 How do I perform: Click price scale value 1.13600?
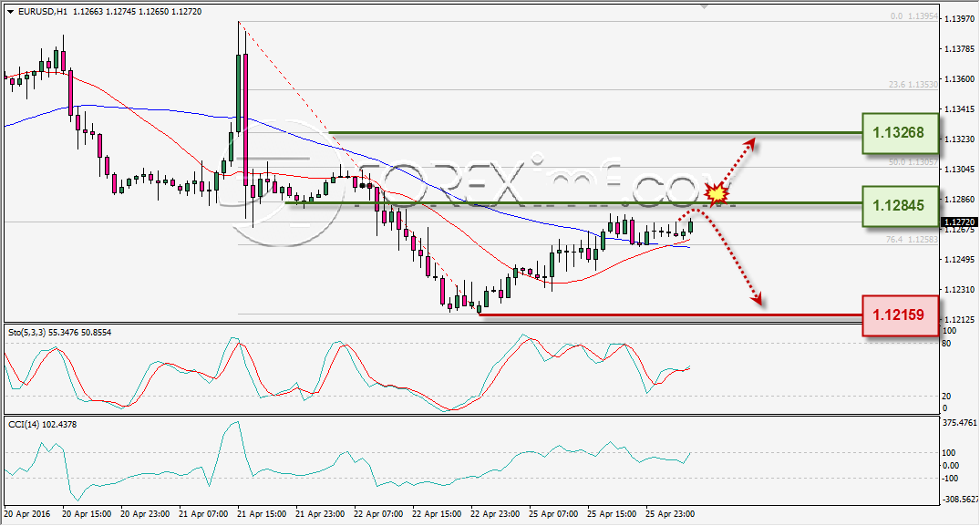point(959,78)
